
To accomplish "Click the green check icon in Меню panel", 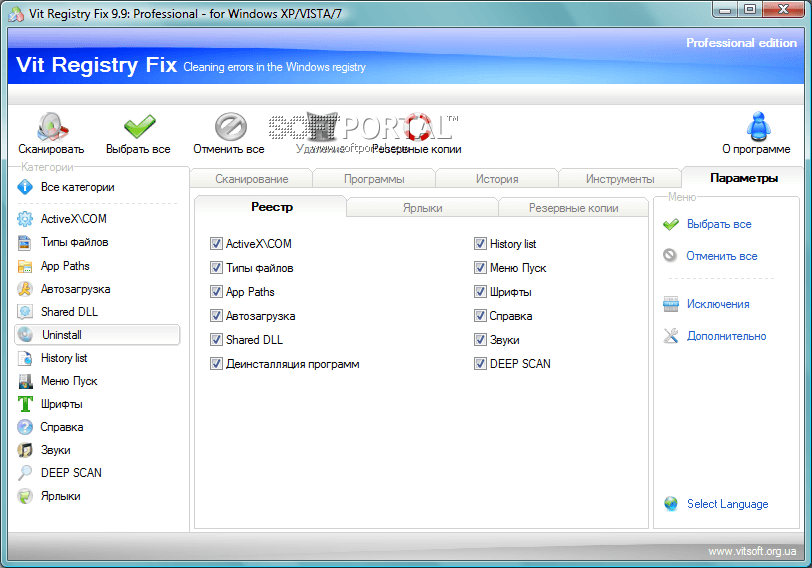I will (671, 224).
